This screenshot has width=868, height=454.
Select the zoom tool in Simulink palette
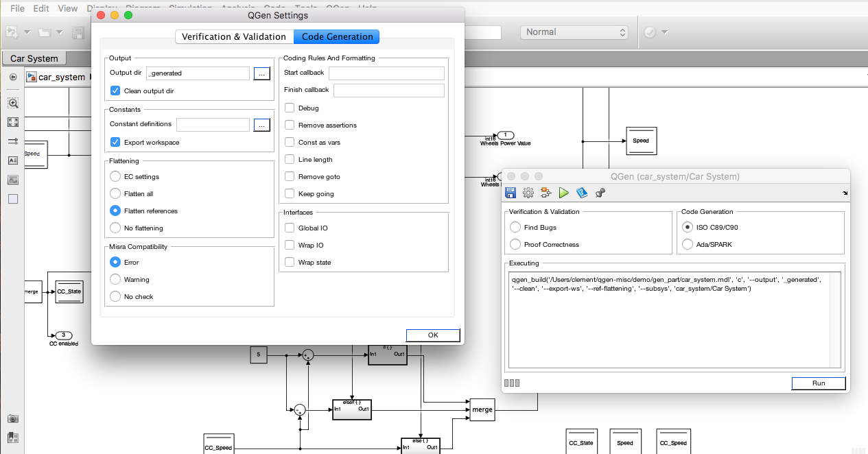[x=13, y=103]
